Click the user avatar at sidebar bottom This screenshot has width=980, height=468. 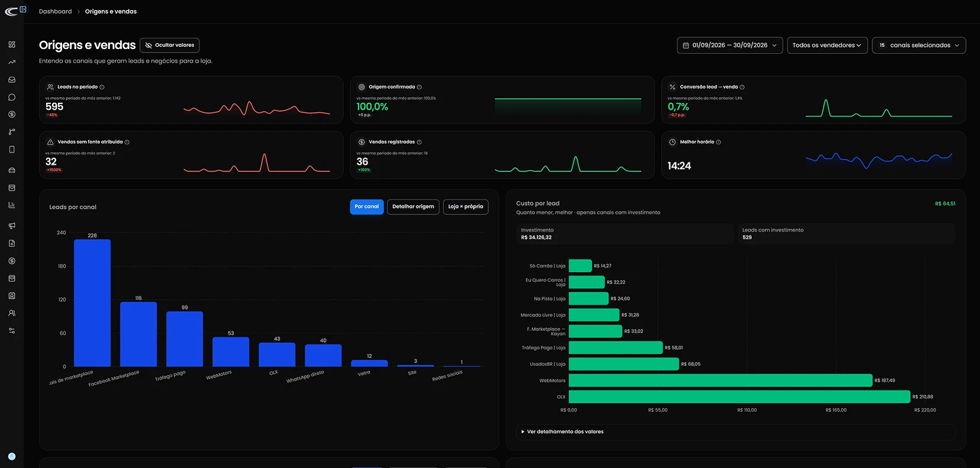pyautogui.click(x=12, y=456)
